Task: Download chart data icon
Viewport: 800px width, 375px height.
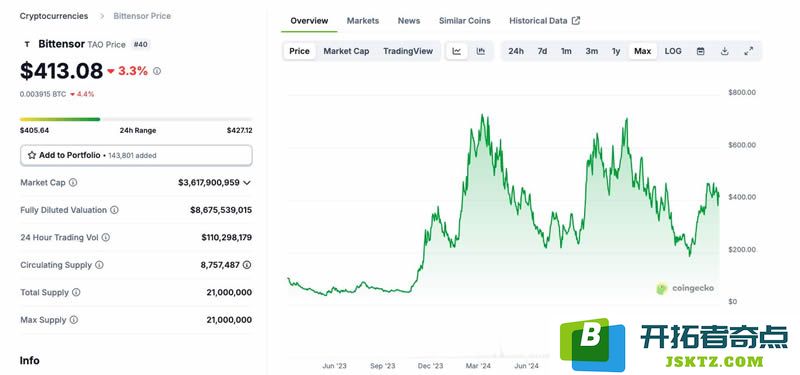Action: pos(724,51)
